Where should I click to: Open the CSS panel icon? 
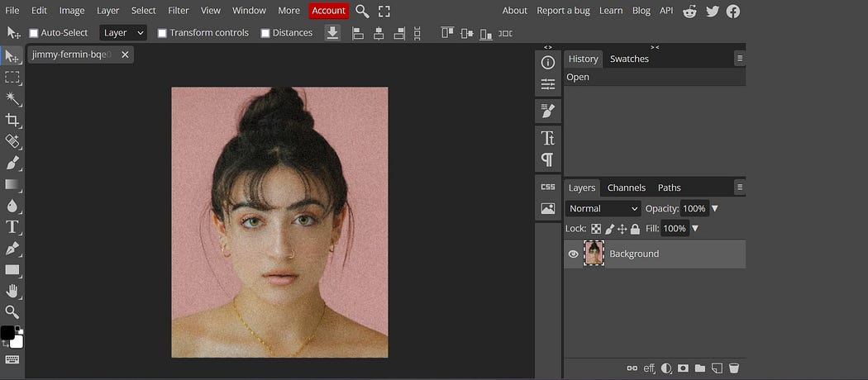point(547,187)
